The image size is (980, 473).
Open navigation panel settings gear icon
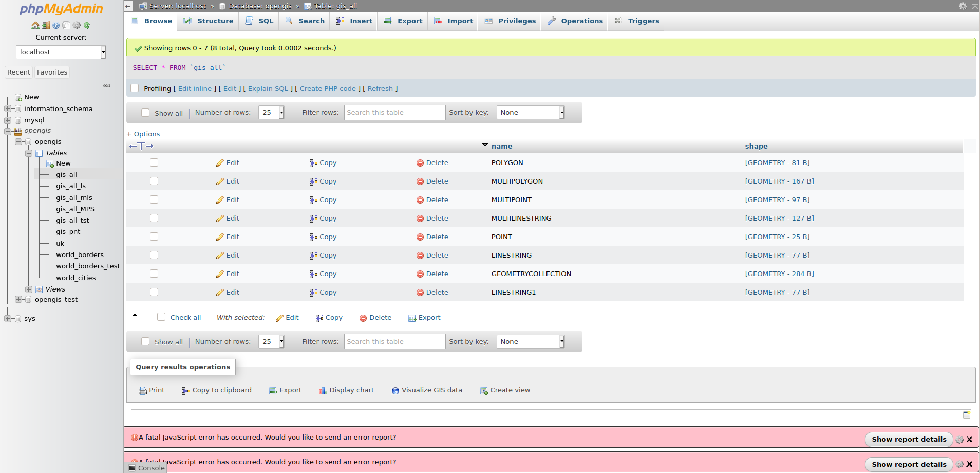click(x=77, y=25)
